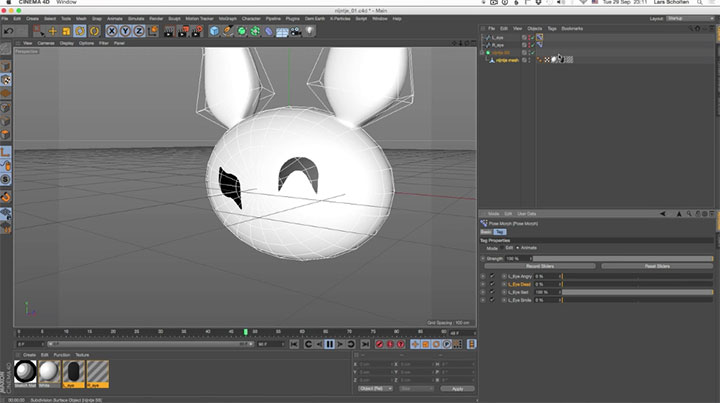Click the Enable Axis icon in left palette
This screenshot has width=720, height=403.
(x=6, y=152)
